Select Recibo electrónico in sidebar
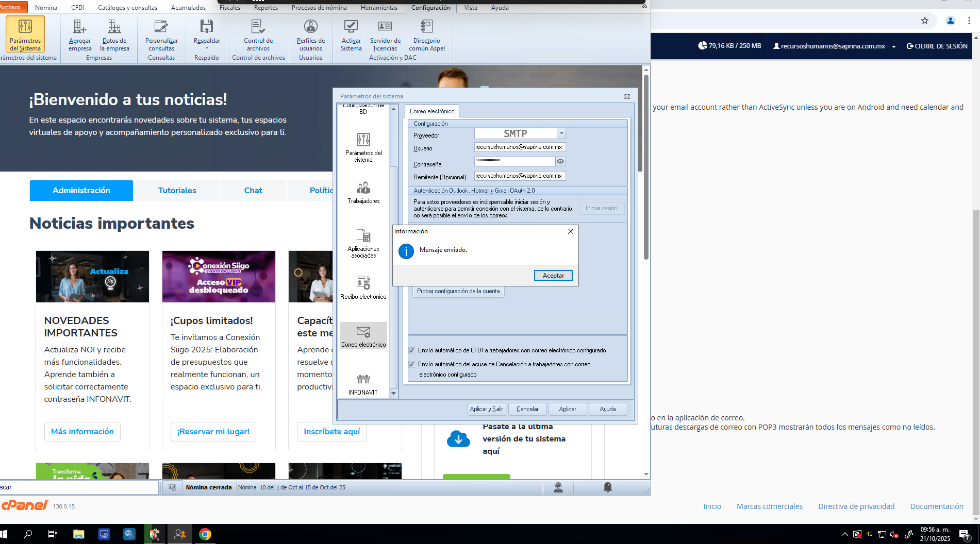Viewport: 980px width, 544px height. click(363, 287)
